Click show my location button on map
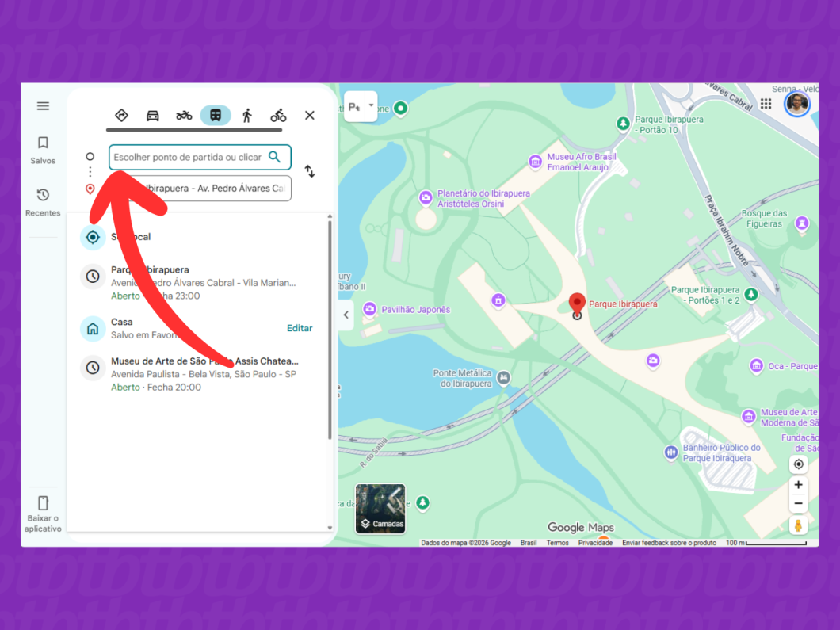840x630 pixels. pos(798,464)
